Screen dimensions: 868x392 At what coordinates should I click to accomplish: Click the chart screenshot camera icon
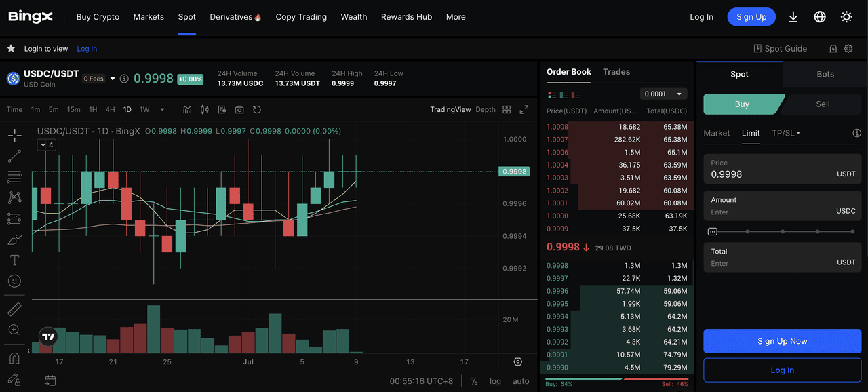tap(239, 110)
